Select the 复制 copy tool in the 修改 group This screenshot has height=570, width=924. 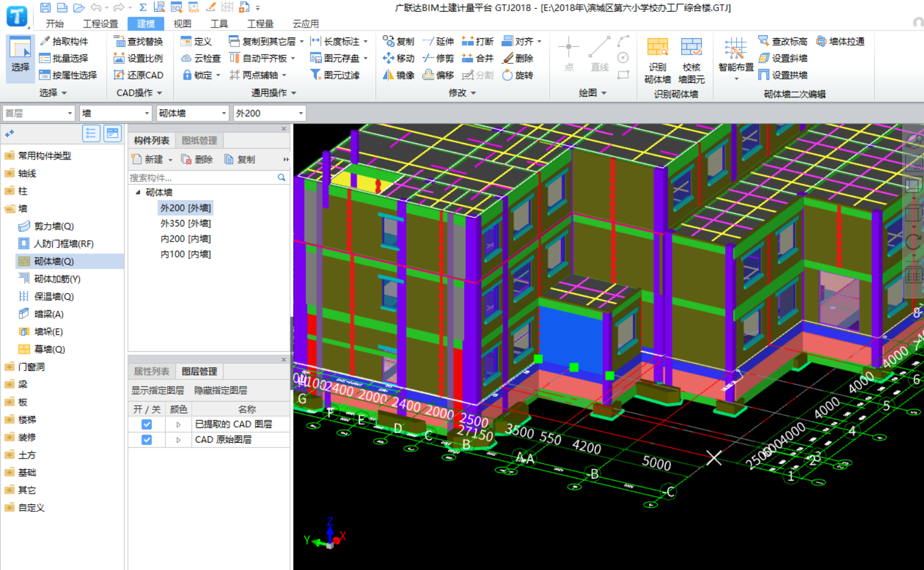pyautogui.click(x=398, y=41)
